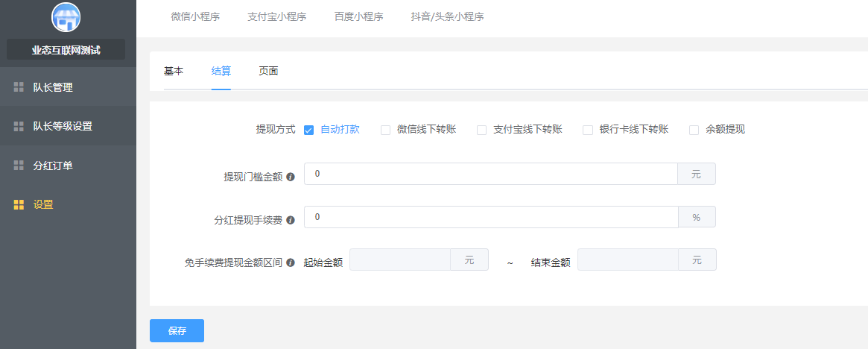Click the 保存 button
Screen dimensions: 868x349
coord(177,330)
